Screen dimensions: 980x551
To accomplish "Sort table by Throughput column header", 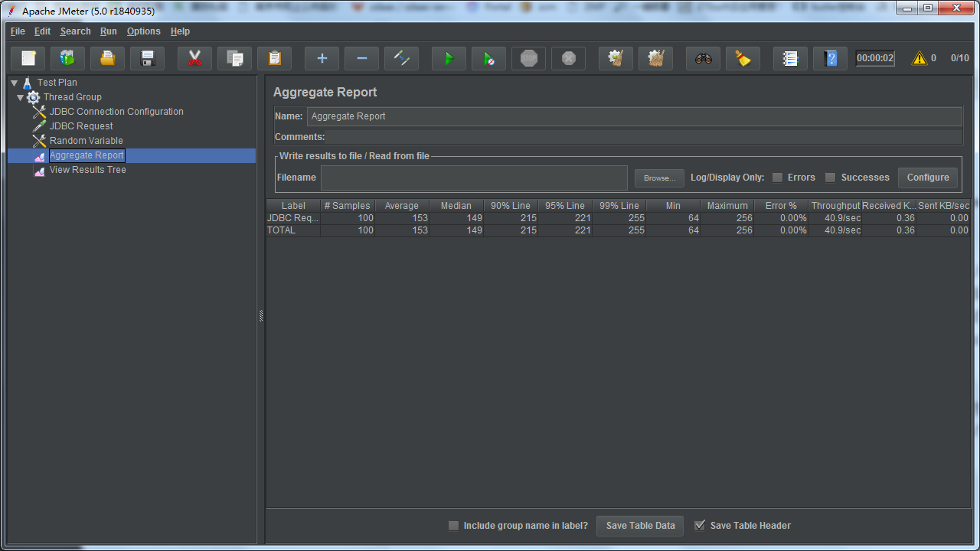I will [836, 206].
